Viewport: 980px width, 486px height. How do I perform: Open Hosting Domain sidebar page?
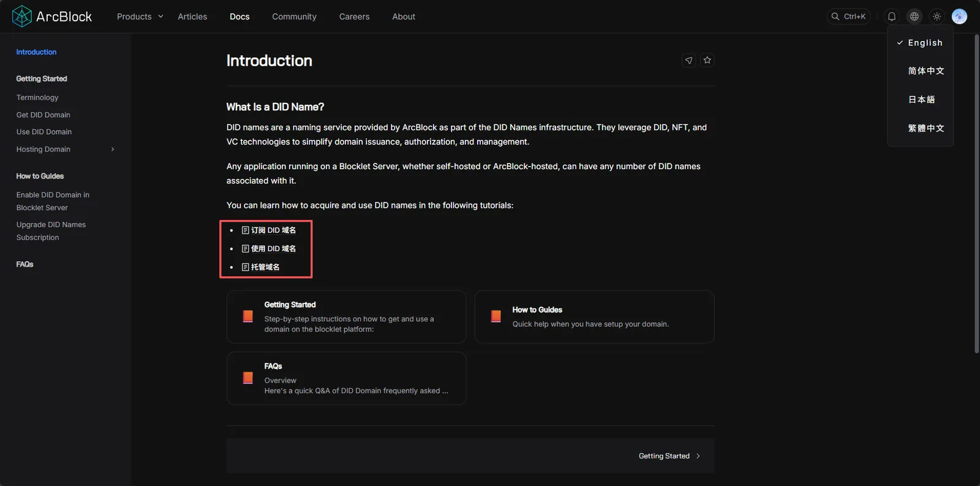coord(43,150)
